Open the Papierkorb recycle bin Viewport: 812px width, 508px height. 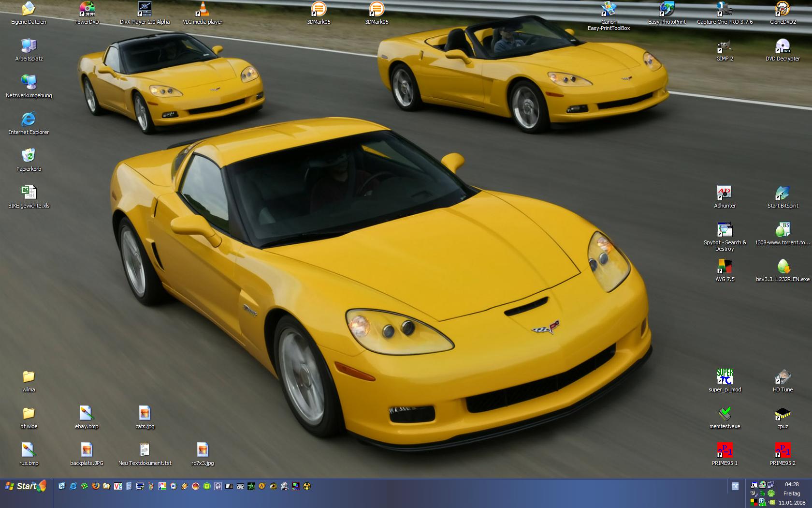(x=29, y=156)
